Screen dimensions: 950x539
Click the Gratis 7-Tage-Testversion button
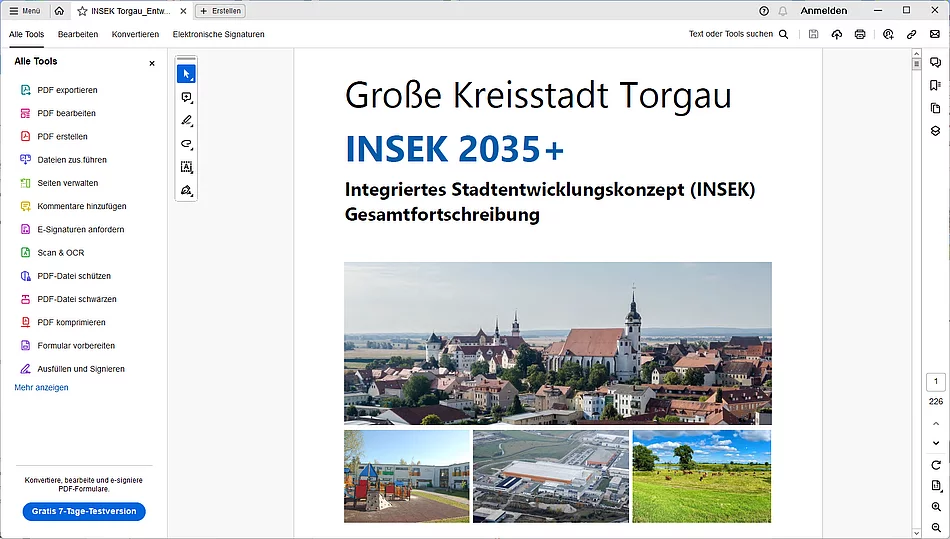[x=84, y=511]
